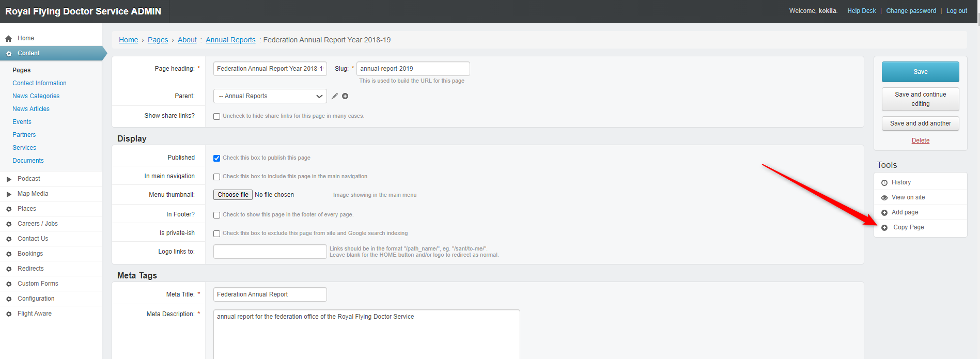Screen dimensions: 980x359
Task: Click the Copy Page tool link
Action: pos(909,227)
